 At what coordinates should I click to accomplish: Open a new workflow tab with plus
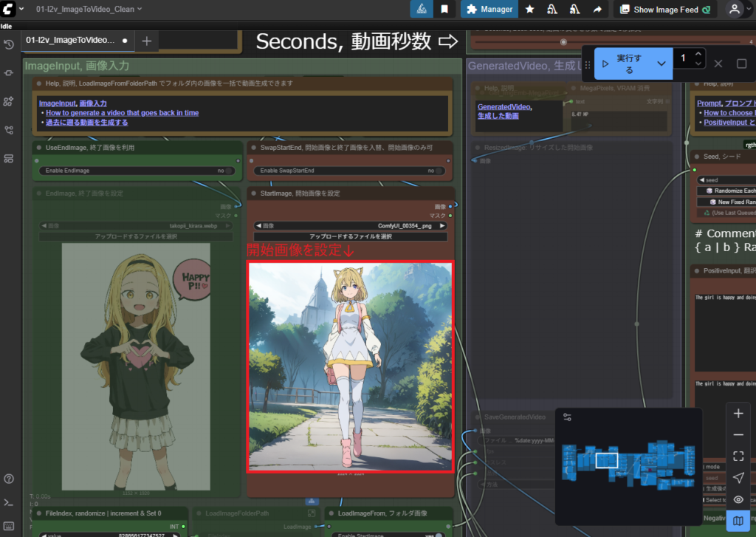click(147, 41)
